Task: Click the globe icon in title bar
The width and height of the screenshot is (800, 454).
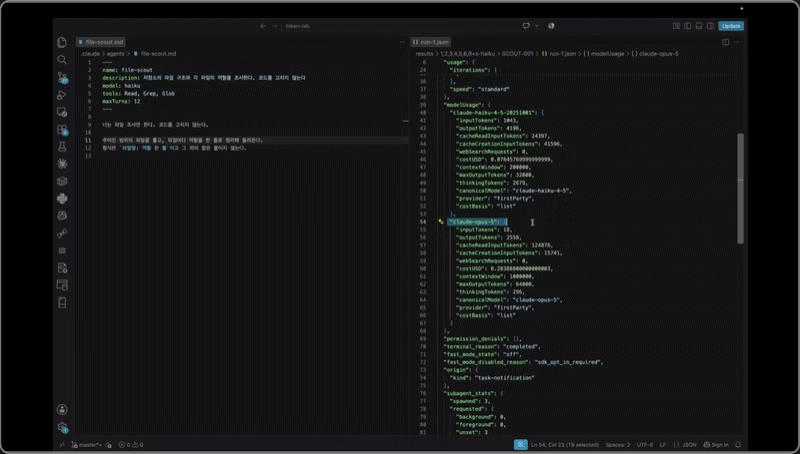Action: pyautogui.click(x=551, y=26)
